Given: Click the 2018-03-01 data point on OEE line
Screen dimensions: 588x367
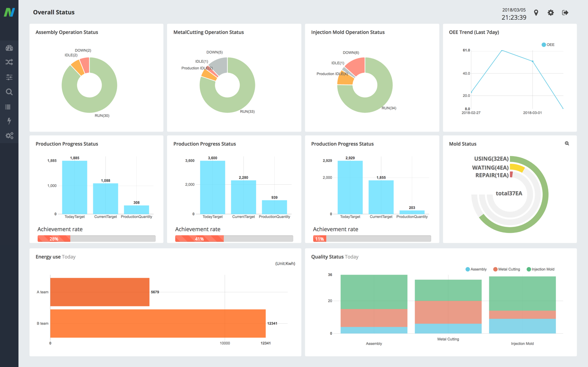Looking at the screenshot, I should [x=533, y=61].
